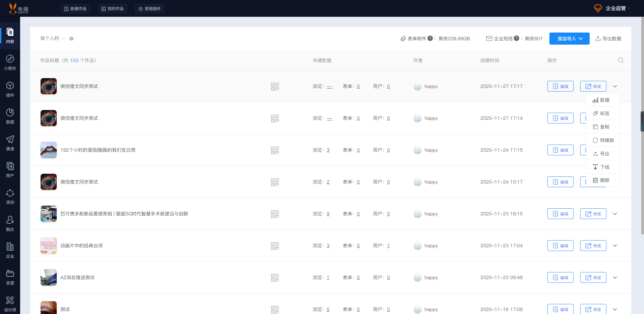The height and width of the screenshot is (314, 644).
Task: Show QR code for 动画片中的经典台词
Action: tap(275, 246)
